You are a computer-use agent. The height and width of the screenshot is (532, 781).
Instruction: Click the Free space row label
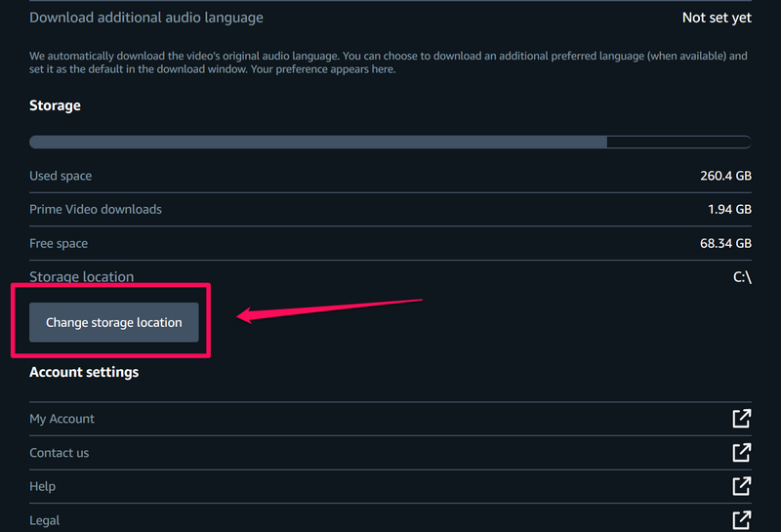click(x=59, y=243)
